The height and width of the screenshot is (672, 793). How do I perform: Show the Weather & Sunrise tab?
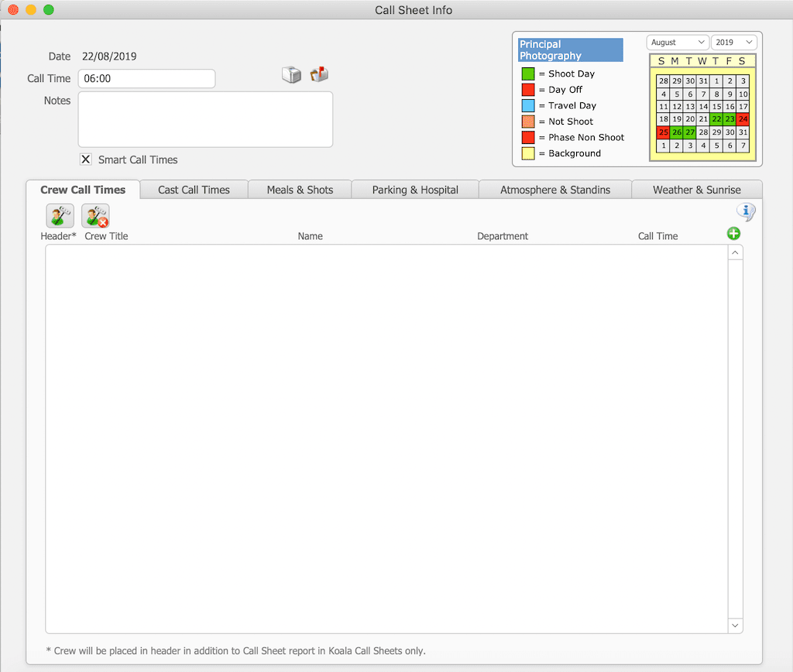coord(696,190)
